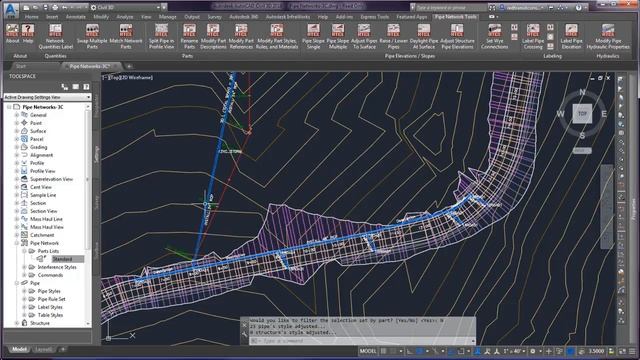Image resolution: width=640 pixels, height=360 pixels.
Task: Open Adjust Structure Pipe Elevations tool
Action: click(x=457, y=36)
